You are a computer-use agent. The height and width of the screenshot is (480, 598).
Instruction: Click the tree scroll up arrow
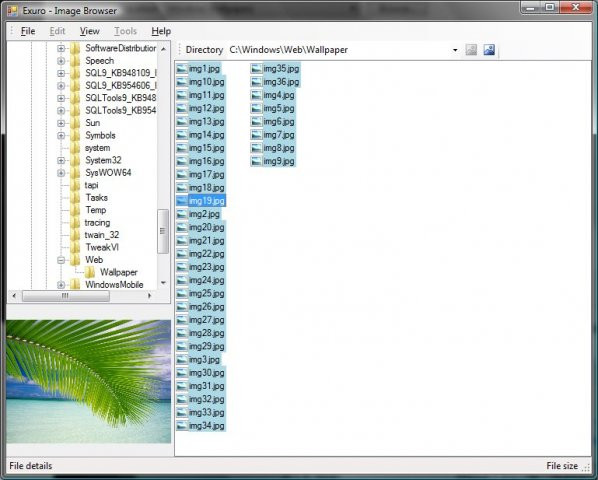[163, 49]
